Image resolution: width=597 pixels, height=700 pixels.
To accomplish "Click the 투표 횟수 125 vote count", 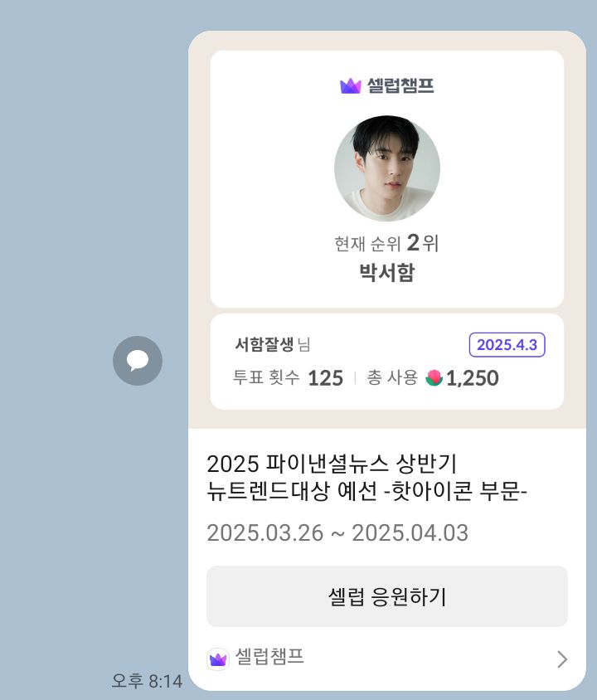I will point(288,378).
